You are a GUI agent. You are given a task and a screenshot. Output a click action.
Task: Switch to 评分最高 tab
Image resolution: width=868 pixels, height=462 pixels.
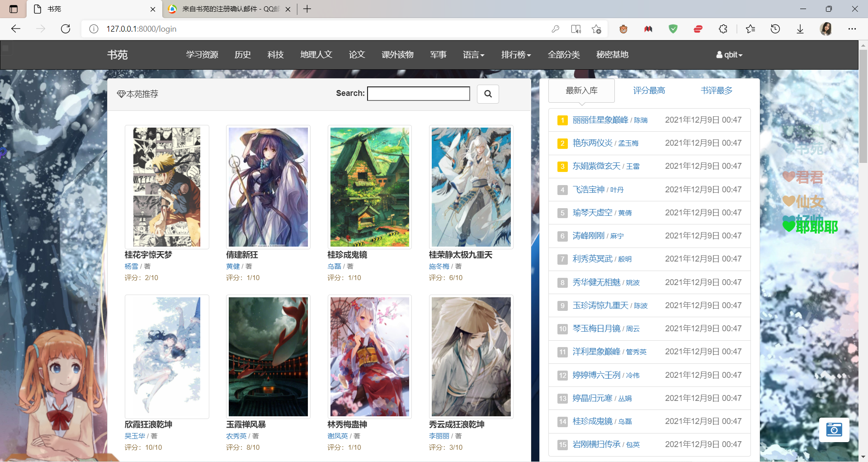pos(649,90)
